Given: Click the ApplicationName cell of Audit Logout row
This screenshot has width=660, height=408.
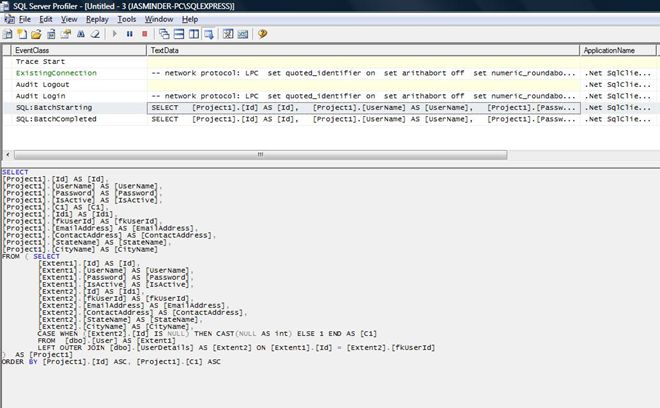Looking at the screenshot, I should point(618,85).
